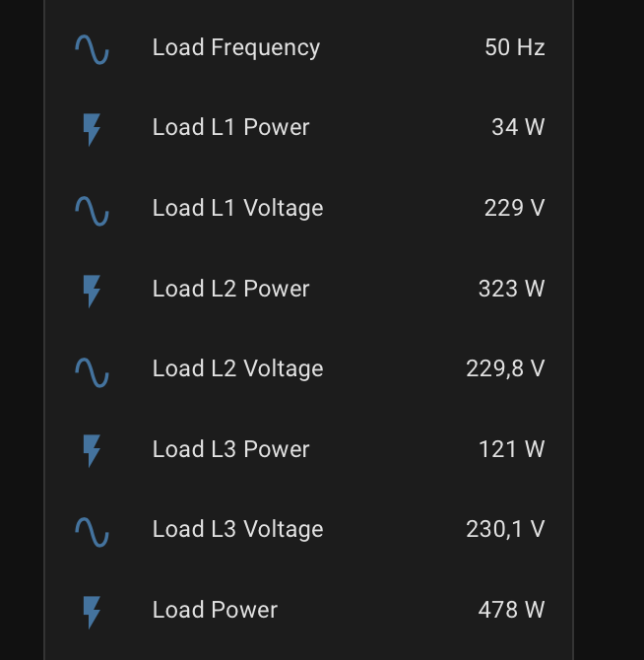Click the 323 W power value
Viewport: 644px width, 660px height.
511,289
